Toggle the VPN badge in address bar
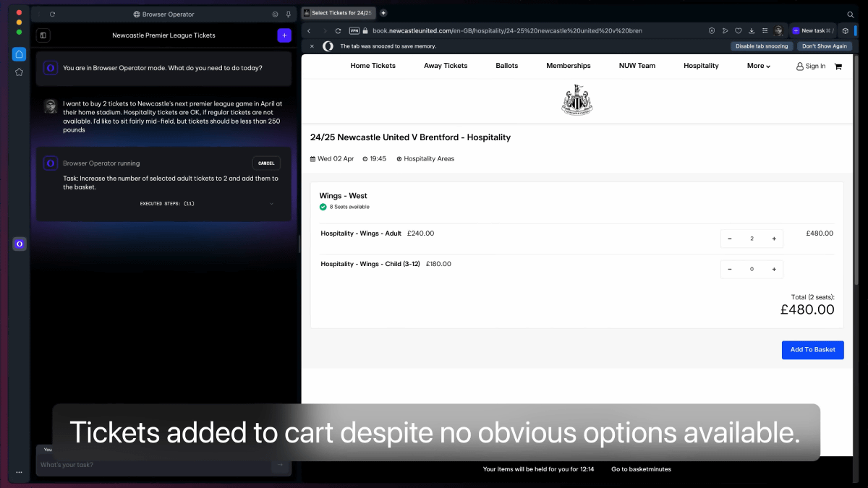 point(354,31)
